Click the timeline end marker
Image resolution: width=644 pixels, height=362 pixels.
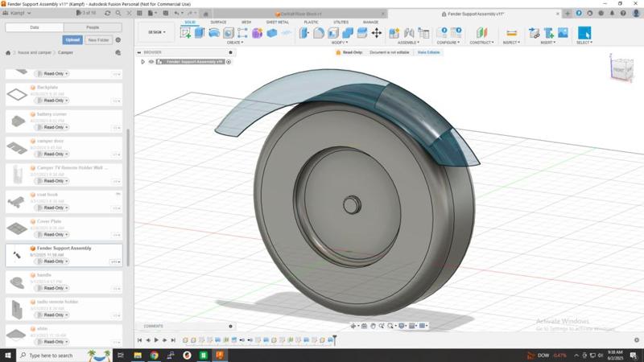(335, 339)
